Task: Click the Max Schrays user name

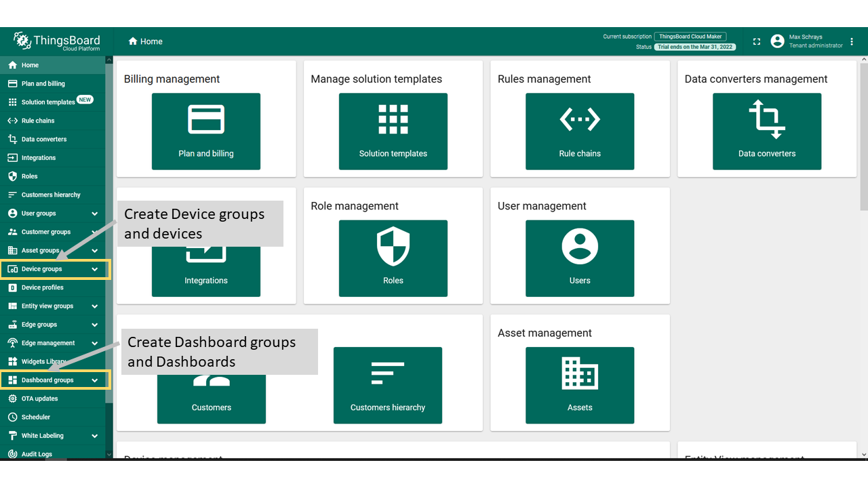Action: point(806,37)
